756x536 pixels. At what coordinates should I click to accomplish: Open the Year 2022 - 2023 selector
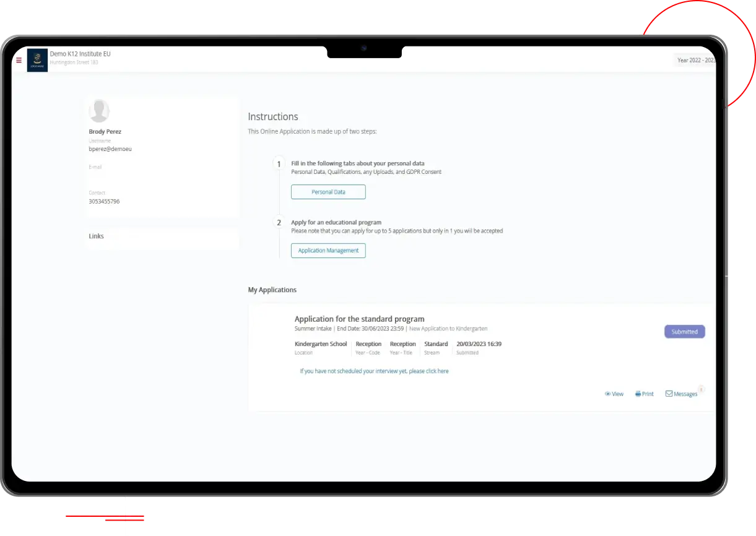tap(695, 60)
